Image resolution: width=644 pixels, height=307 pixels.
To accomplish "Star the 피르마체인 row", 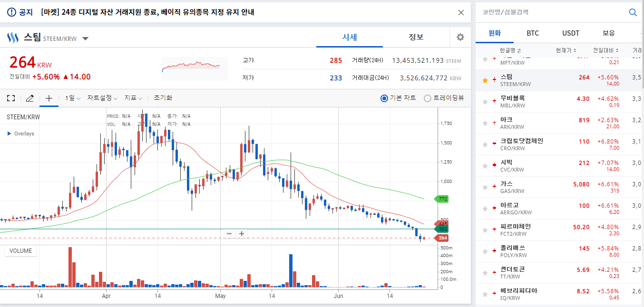I will pos(485,230).
